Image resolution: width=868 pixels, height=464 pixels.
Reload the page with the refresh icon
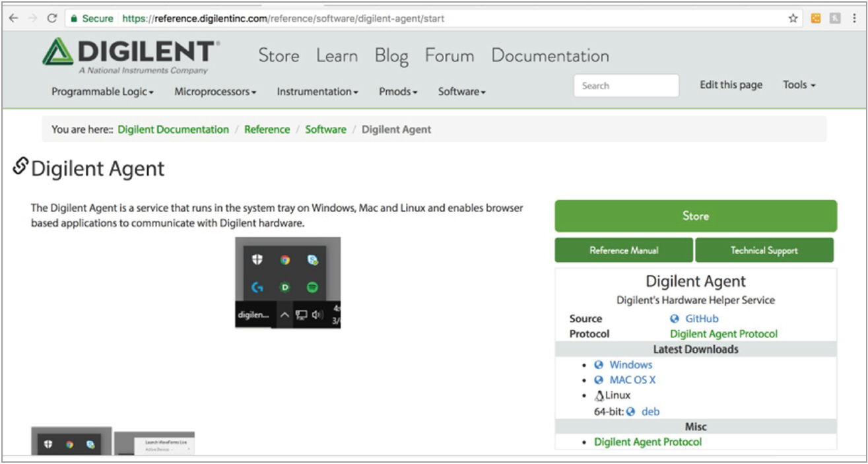click(x=52, y=18)
